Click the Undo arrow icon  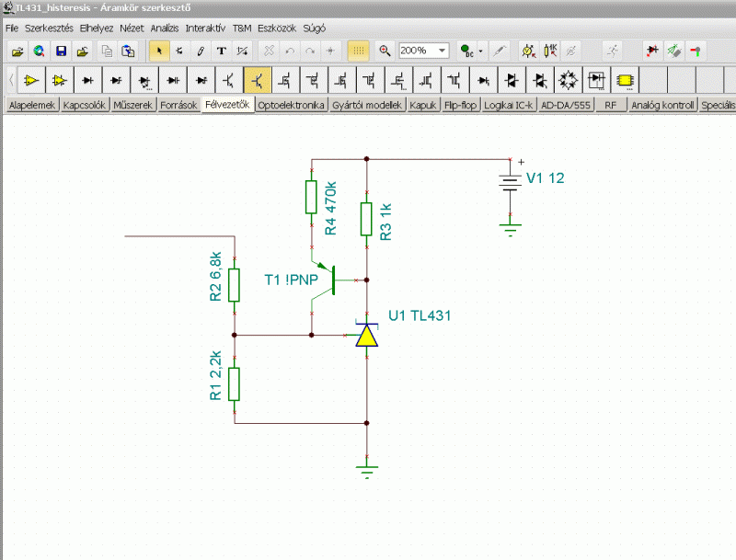290,51
